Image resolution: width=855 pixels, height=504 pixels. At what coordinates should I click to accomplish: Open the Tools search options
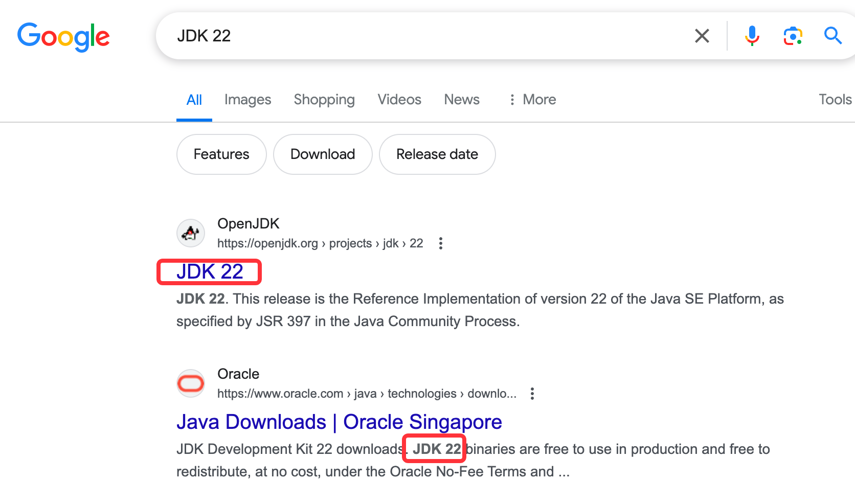coord(835,100)
